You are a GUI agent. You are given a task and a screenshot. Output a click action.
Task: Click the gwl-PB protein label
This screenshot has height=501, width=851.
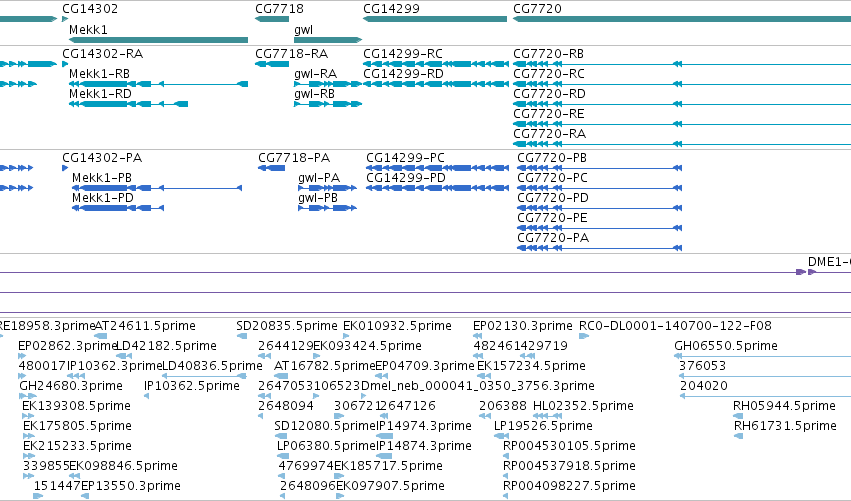click(318, 198)
